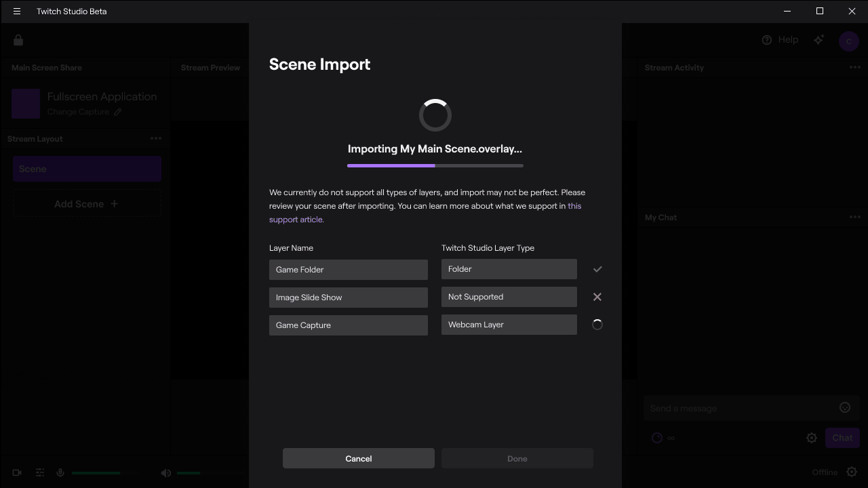
Task: Click the X icon for Image Slide Show
Action: point(597,297)
